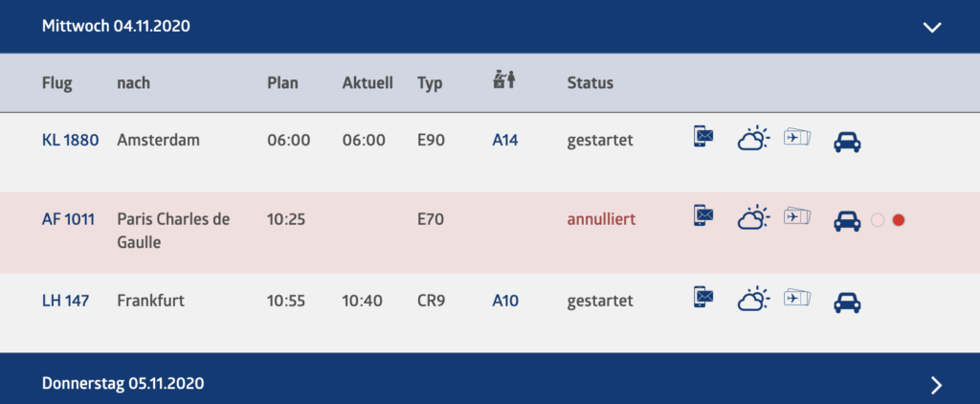Collapse Mittwoch 04.11.2020 section chevron
Viewport: 980px width, 404px height.
[932, 27]
